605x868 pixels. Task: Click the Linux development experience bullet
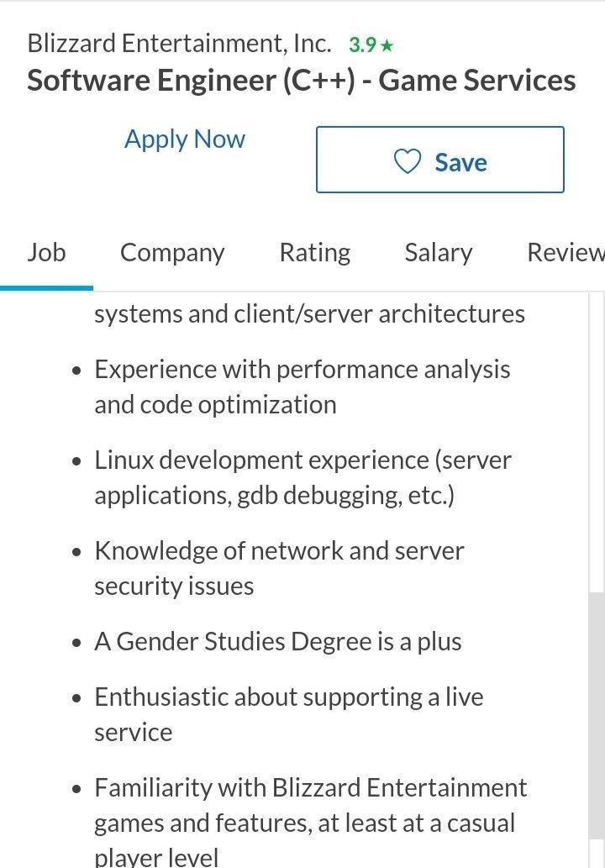pos(302,477)
